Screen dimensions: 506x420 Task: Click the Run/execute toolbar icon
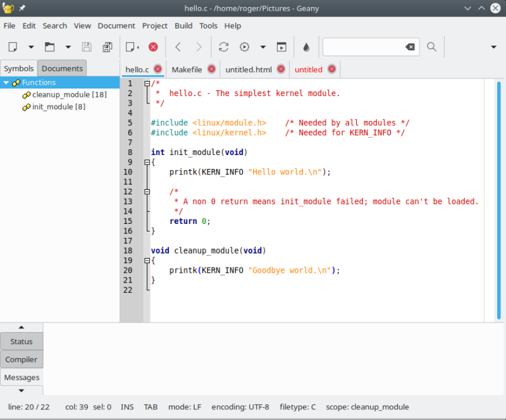pyautogui.click(x=281, y=47)
